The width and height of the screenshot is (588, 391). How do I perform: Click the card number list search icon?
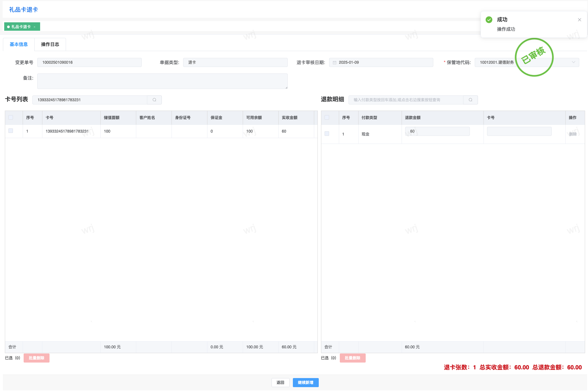click(x=154, y=100)
